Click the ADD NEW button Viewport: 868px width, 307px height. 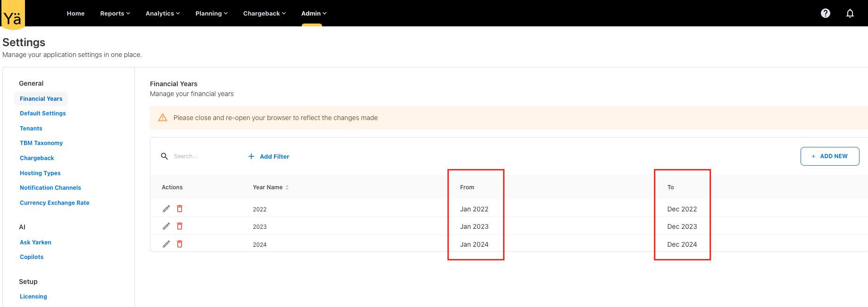point(829,156)
